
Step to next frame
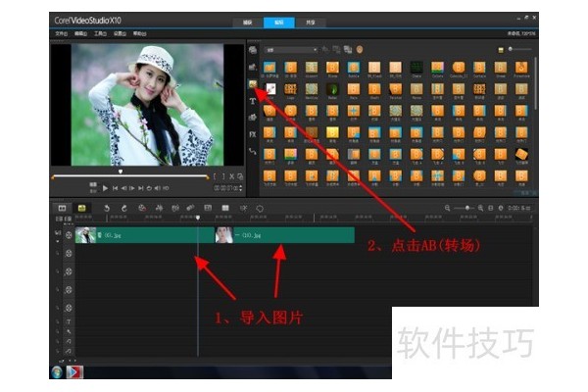point(132,188)
